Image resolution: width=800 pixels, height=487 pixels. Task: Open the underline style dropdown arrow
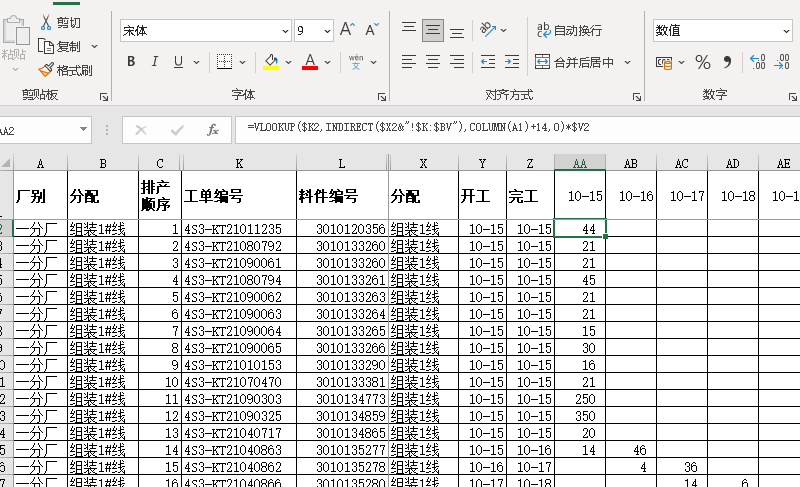(196, 62)
